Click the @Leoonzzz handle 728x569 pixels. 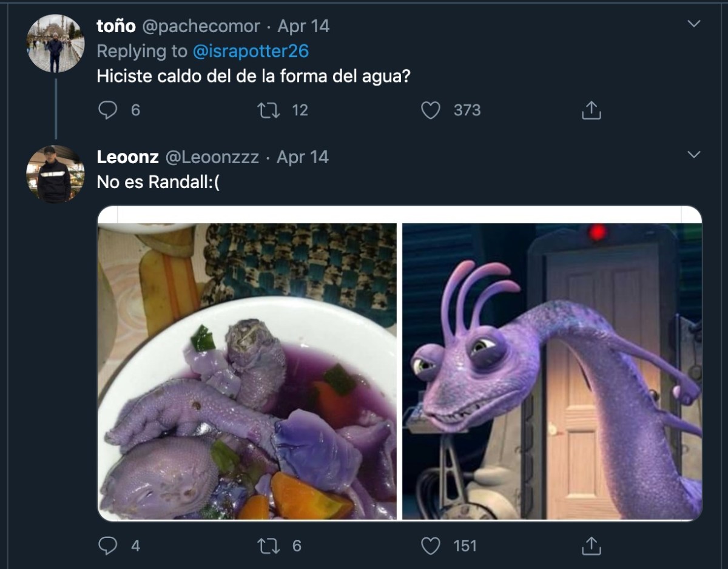coord(212,157)
